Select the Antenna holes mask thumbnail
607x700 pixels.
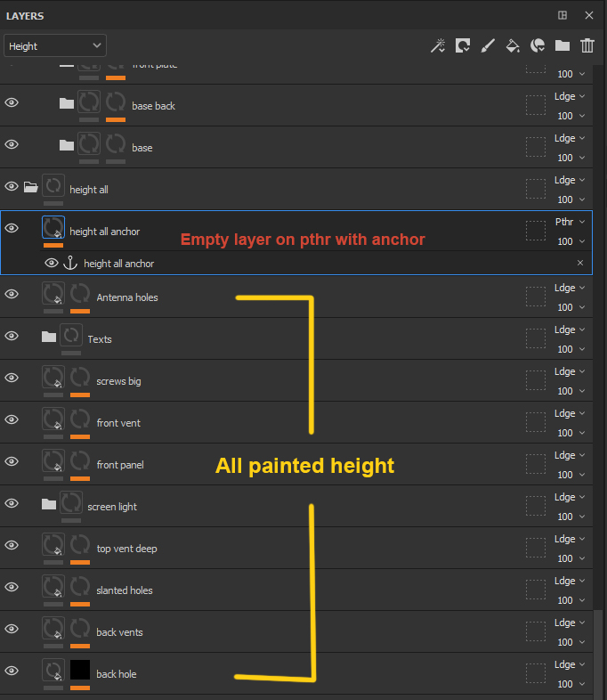(80, 293)
